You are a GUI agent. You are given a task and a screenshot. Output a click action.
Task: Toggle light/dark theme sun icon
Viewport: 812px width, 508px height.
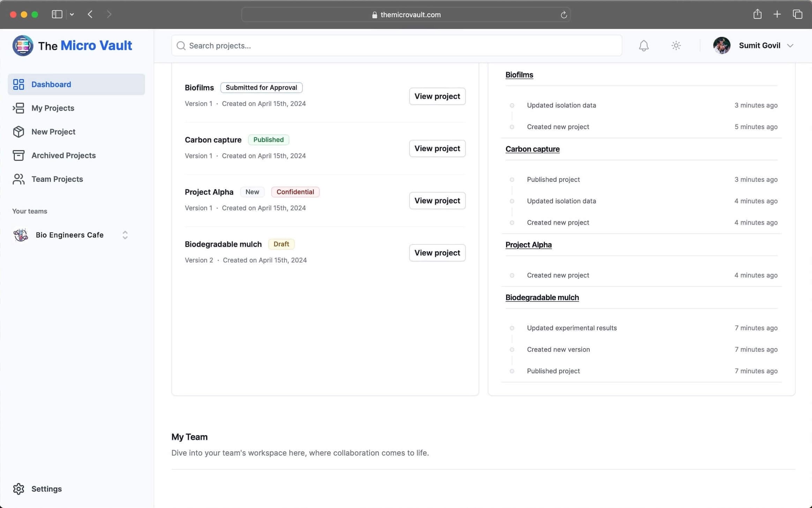pos(676,46)
